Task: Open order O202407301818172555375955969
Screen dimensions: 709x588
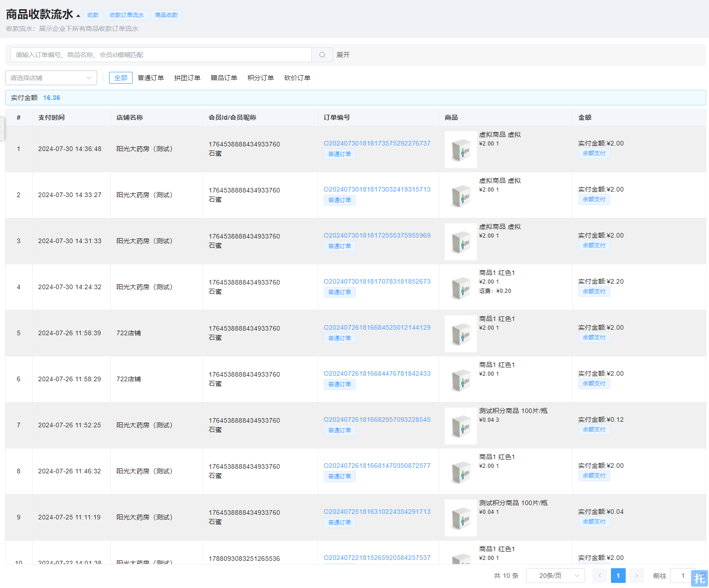Action: [377, 235]
